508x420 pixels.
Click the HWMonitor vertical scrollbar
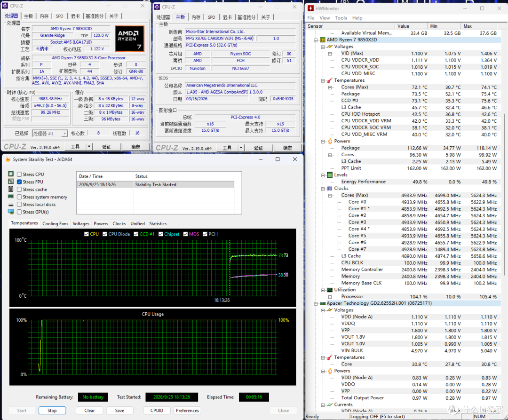pyautogui.click(x=504, y=194)
